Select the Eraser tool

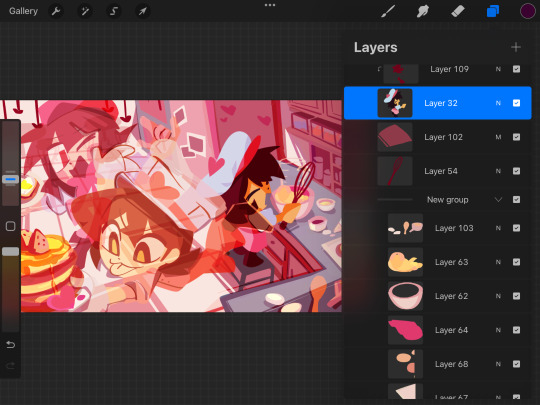[x=458, y=11]
